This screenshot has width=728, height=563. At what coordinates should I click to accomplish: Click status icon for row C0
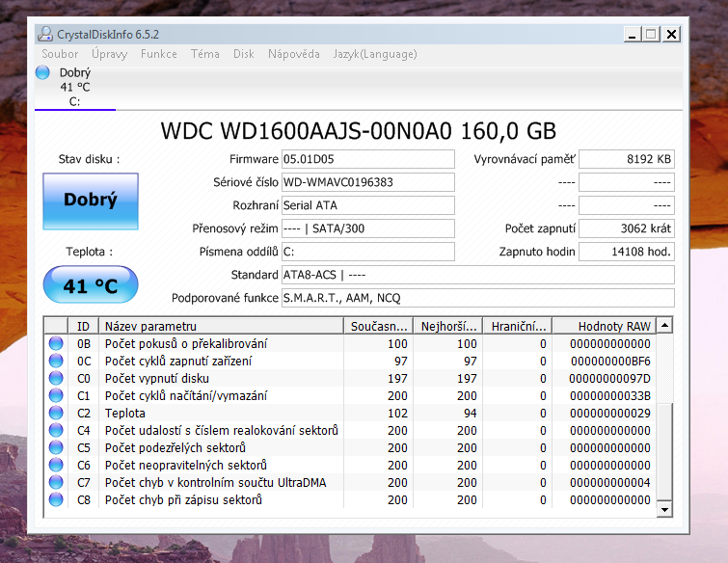coord(55,379)
